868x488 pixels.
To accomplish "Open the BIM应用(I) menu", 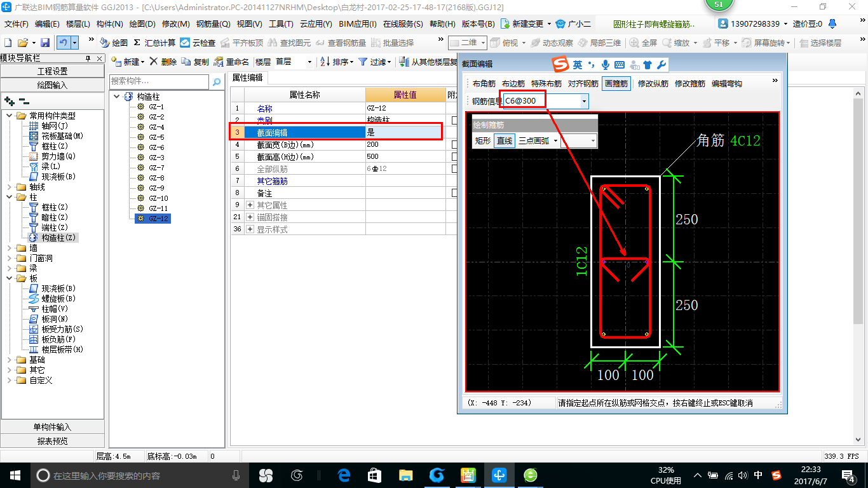I will pyautogui.click(x=358, y=24).
